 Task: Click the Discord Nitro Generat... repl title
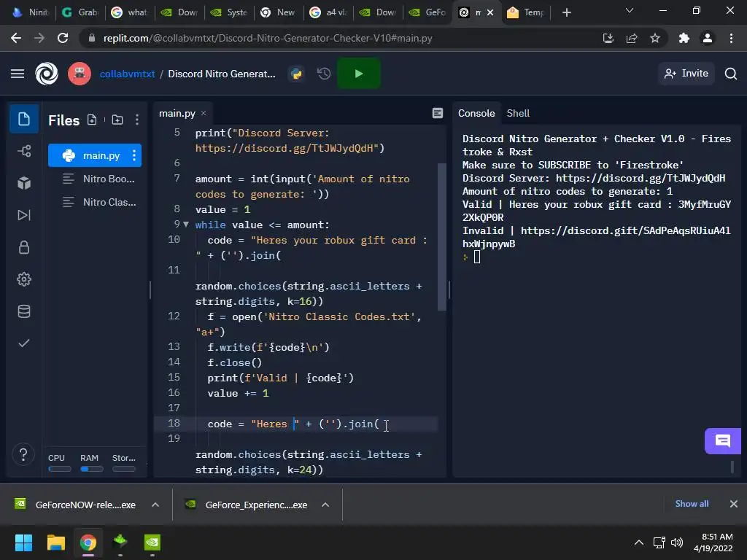(222, 74)
